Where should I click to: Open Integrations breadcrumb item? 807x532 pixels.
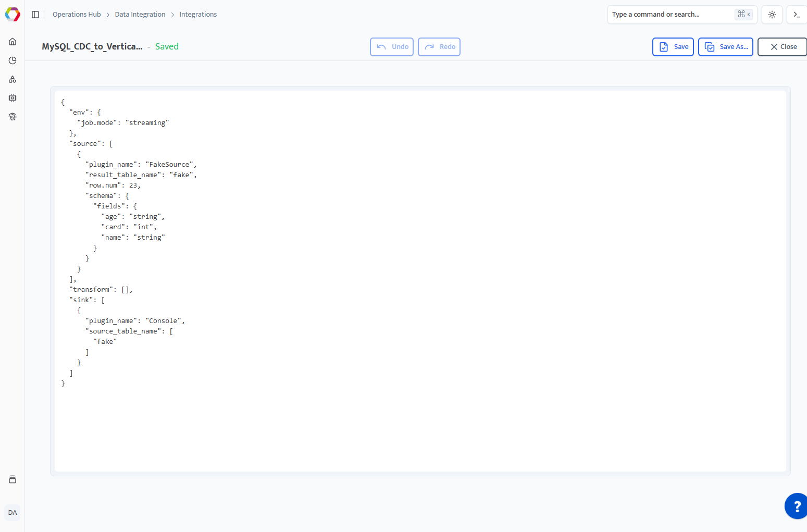pyautogui.click(x=198, y=15)
